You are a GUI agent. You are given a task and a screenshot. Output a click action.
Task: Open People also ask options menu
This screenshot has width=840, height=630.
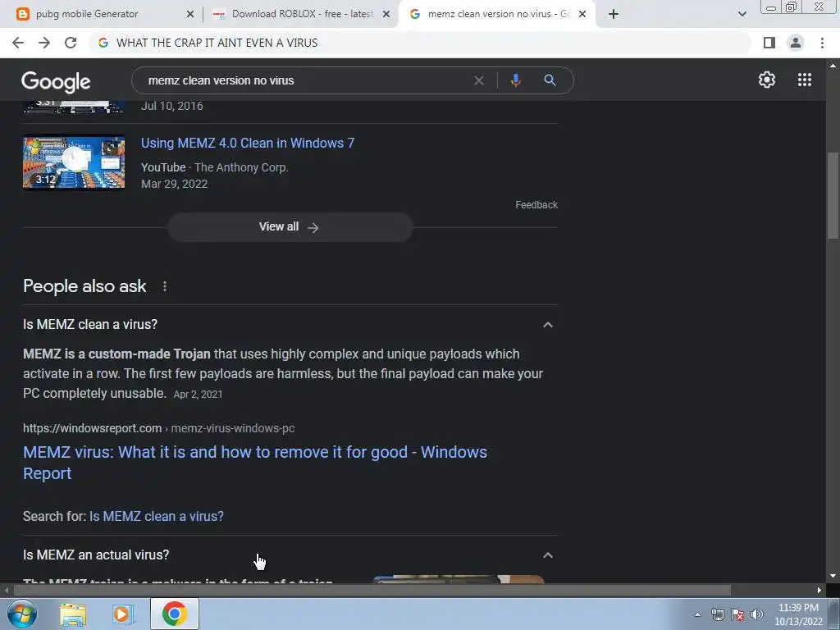point(164,286)
